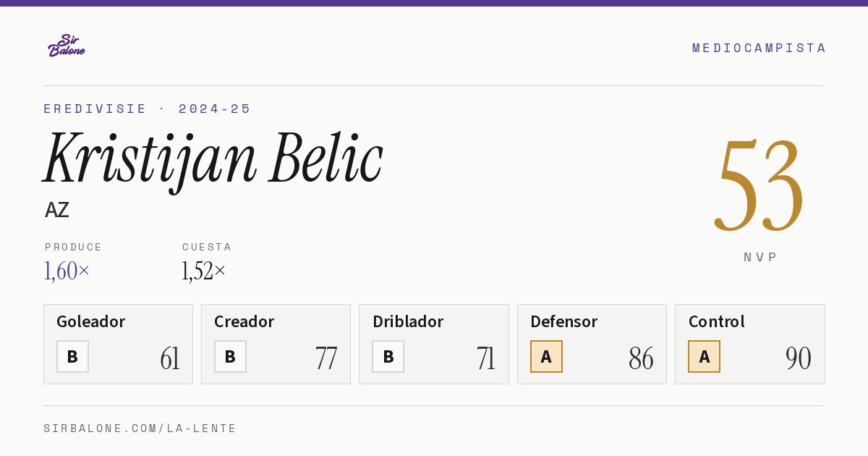Click the MEDIOCAMPISTA position label
The width and height of the screenshot is (868, 456).
[x=759, y=48]
